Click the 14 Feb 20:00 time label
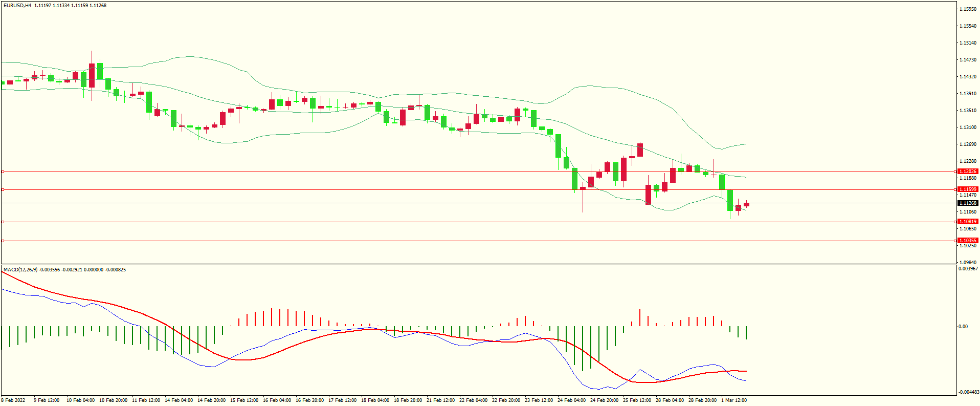The image size is (980, 406). pyautogui.click(x=211, y=400)
